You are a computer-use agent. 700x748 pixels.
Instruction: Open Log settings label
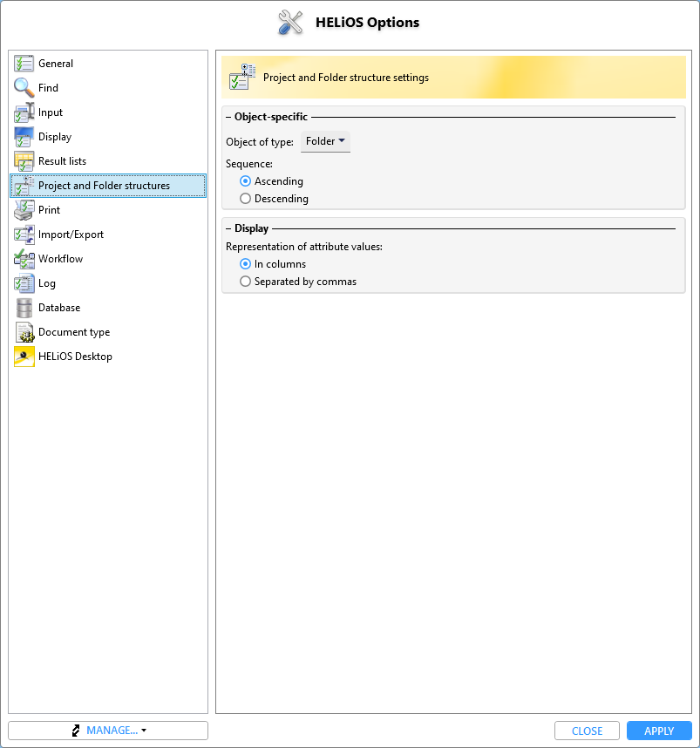click(47, 283)
